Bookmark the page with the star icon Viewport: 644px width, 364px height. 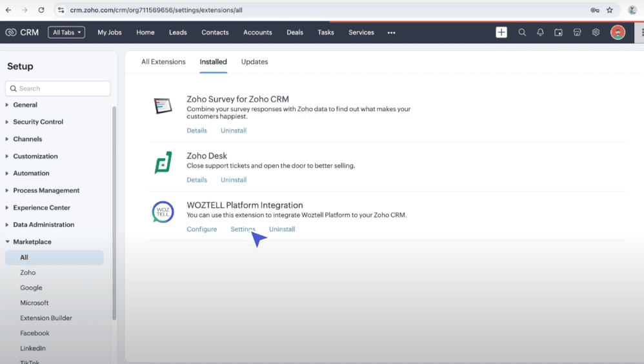click(x=610, y=10)
